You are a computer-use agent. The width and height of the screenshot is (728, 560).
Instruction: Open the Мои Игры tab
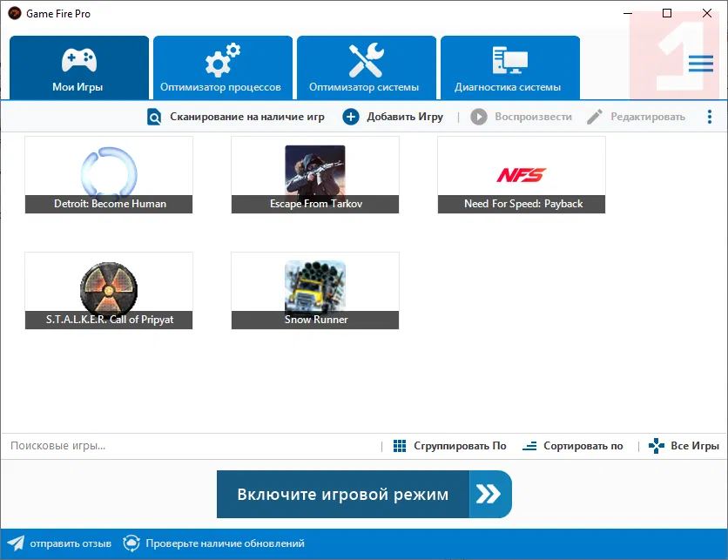tap(79, 68)
